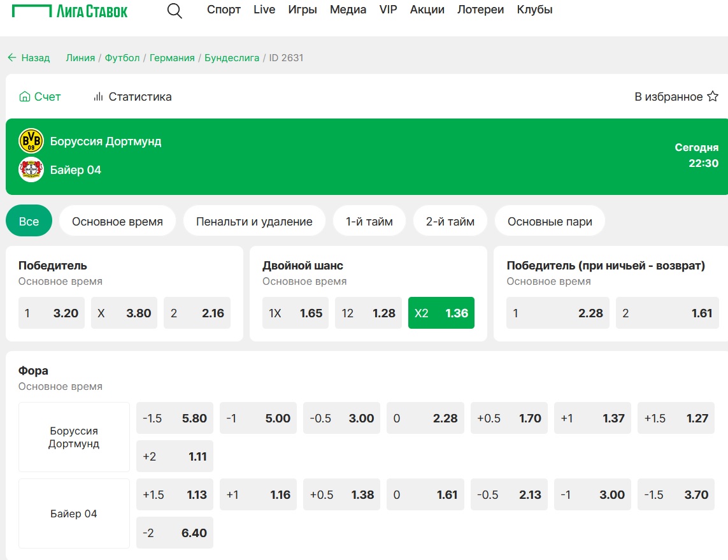Image resolution: width=728 pixels, height=560 pixels.
Task: Select Dortmund handicap +2 at 1.11
Action: 175,456
